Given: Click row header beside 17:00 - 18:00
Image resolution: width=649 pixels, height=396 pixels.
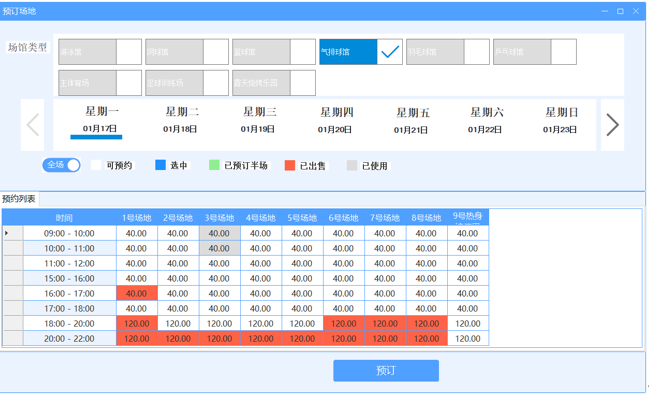Looking at the screenshot, I should pos(13,308).
